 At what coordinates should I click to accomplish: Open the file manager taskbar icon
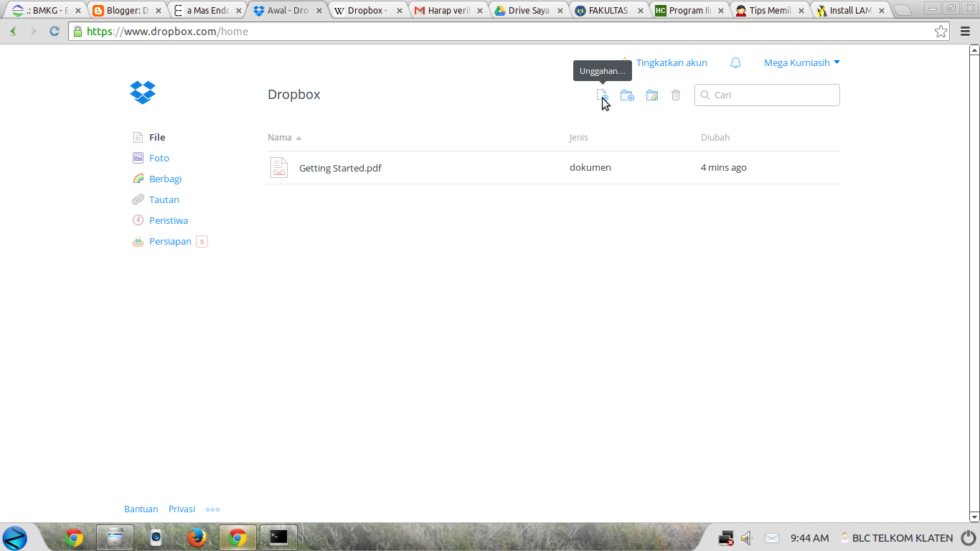pos(115,537)
